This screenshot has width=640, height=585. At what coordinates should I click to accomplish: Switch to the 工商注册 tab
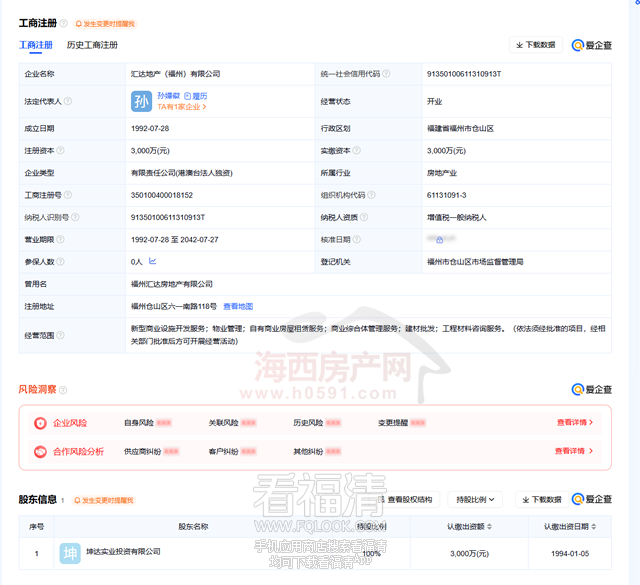[36, 45]
